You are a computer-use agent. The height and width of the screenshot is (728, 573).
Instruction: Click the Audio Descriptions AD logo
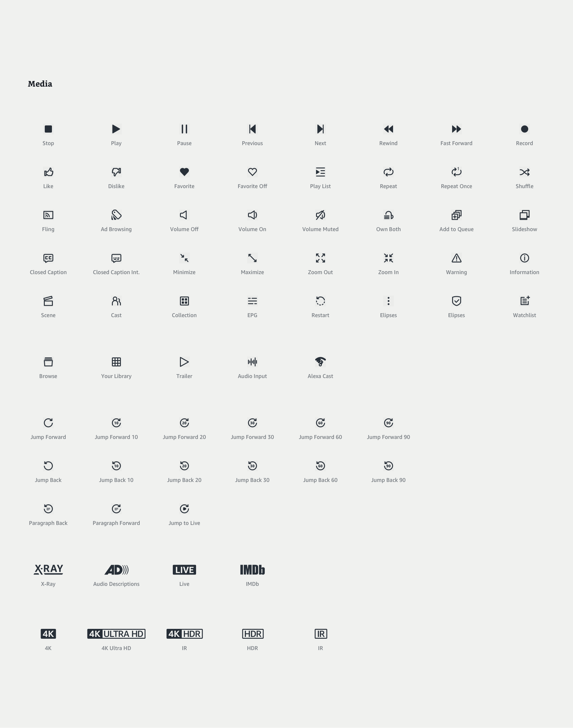click(116, 569)
